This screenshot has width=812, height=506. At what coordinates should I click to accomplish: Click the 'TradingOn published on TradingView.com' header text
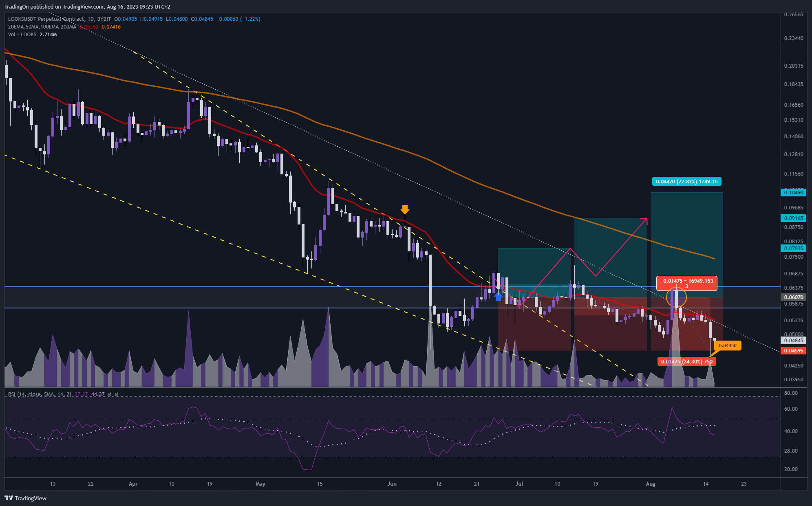[54, 7]
